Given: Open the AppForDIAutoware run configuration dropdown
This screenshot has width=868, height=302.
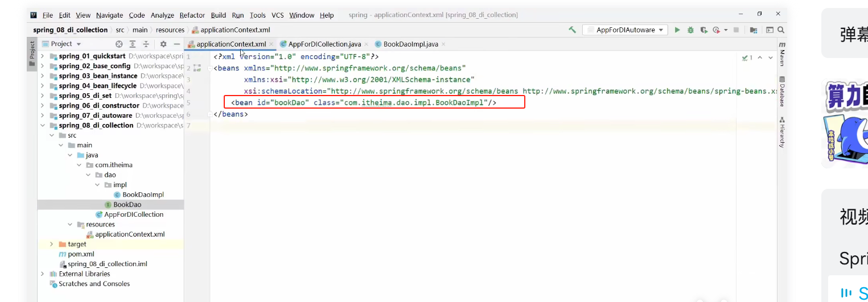Looking at the screenshot, I should point(625,30).
